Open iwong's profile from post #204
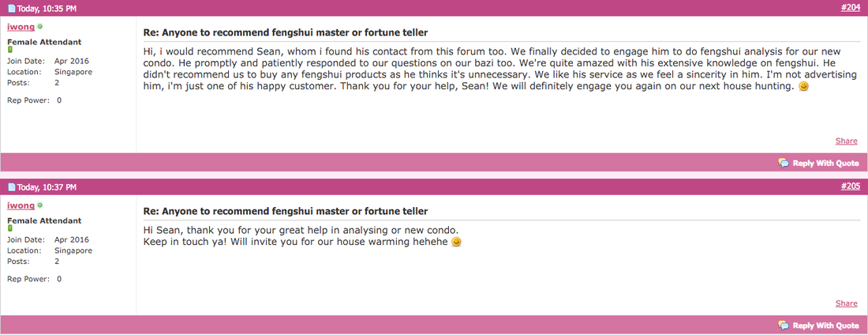868x335 pixels. pyautogui.click(x=21, y=27)
